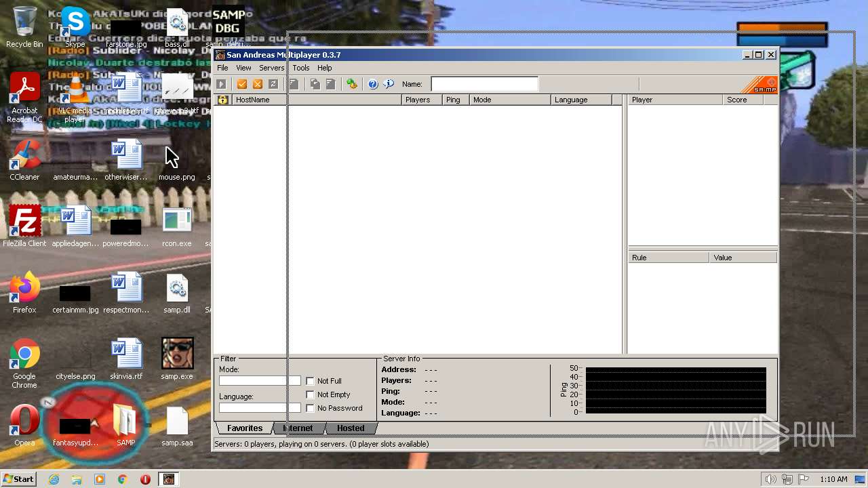
Task: Click the SA-MP logo in toolbar
Action: click(x=760, y=85)
